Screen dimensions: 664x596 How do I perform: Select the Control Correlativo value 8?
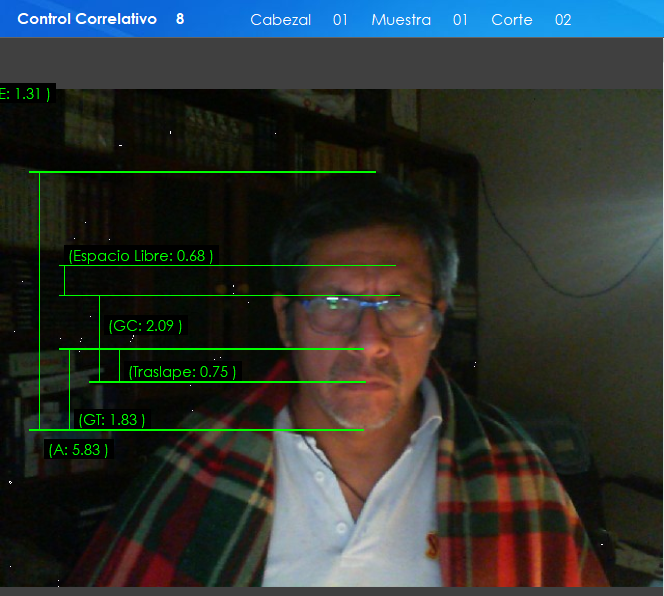click(x=180, y=19)
